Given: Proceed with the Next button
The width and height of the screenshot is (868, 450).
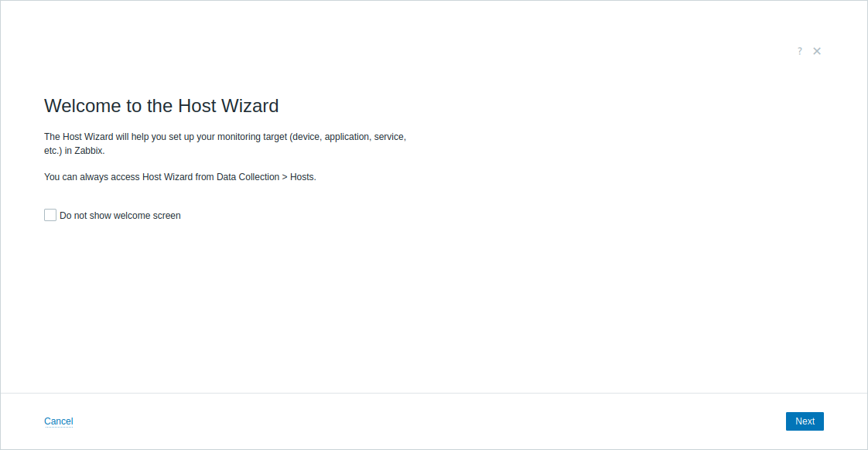Looking at the screenshot, I should click(805, 421).
